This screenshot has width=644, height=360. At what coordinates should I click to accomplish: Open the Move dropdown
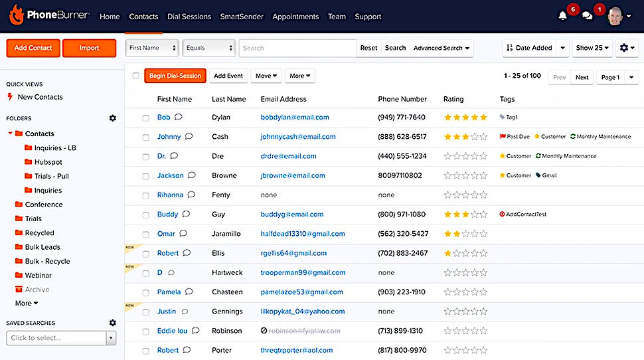[x=266, y=76]
